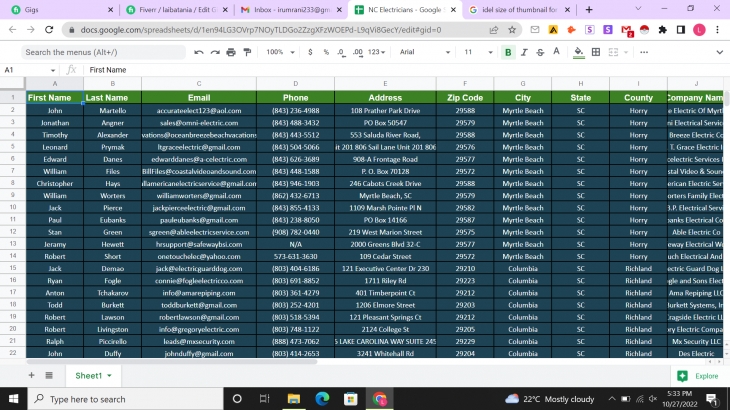Click the Undo icon in toolbar
Image resolution: width=730 pixels, height=410 pixels.
[x=199, y=52]
